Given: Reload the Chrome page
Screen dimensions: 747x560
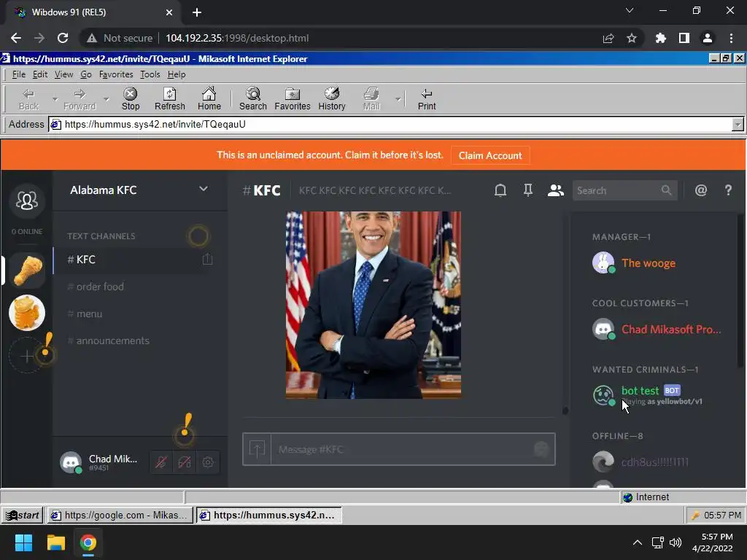Looking at the screenshot, I should [63, 38].
